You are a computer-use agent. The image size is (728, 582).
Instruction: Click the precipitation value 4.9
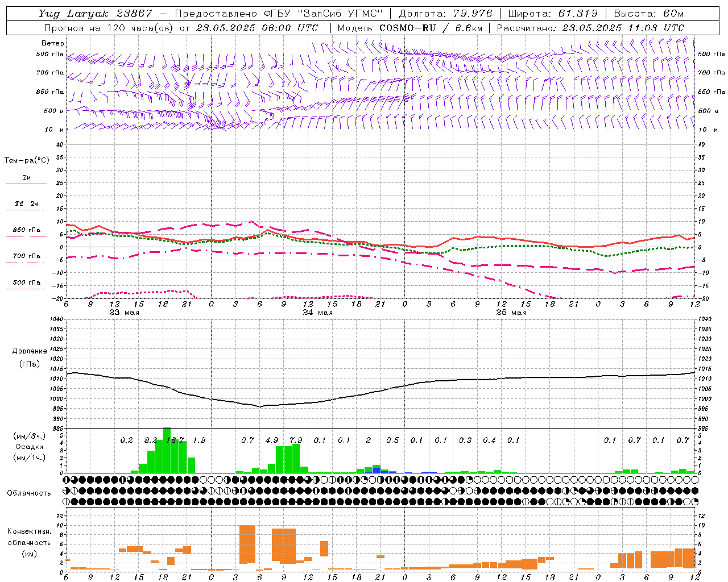(x=272, y=440)
